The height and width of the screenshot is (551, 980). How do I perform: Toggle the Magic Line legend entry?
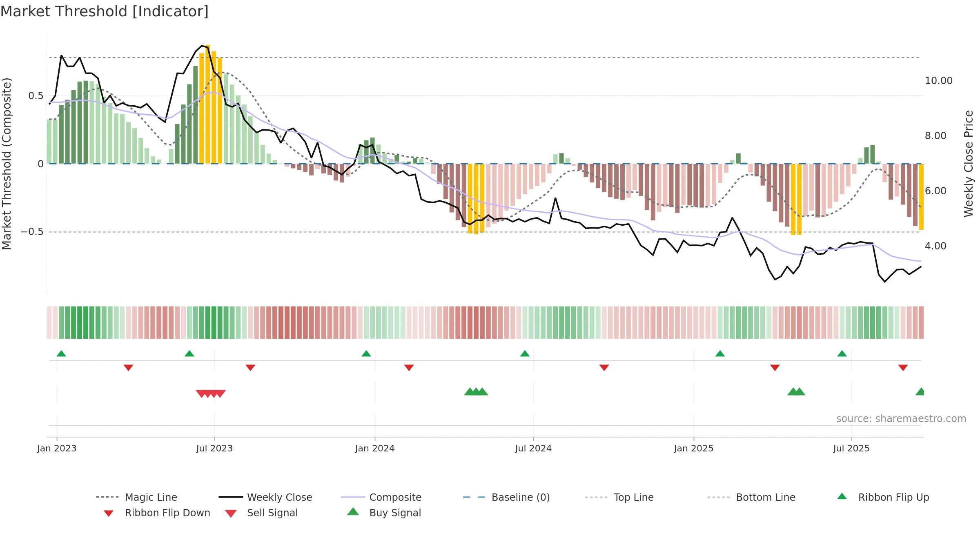(x=137, y=497)
